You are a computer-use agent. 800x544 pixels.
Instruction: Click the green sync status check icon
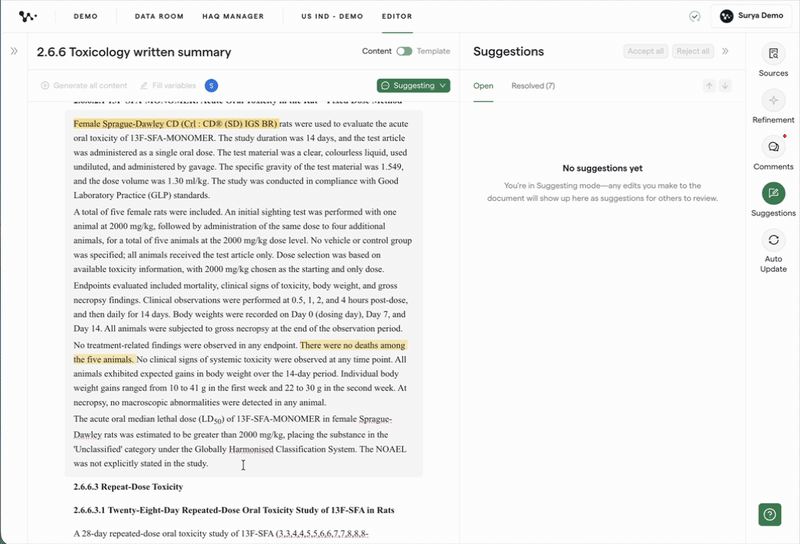coord(694,16)
